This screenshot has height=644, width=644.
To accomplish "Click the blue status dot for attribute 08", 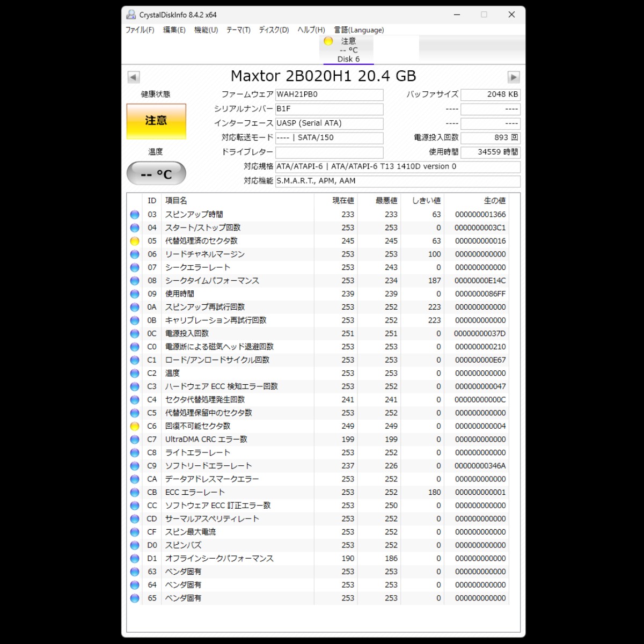I will tap(135, 281).
